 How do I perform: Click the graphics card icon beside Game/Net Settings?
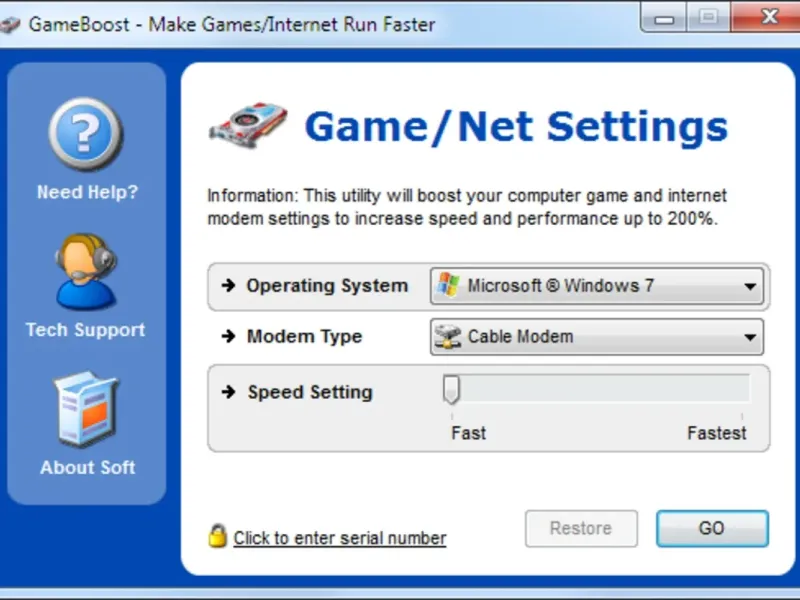[x=248, y=126]
